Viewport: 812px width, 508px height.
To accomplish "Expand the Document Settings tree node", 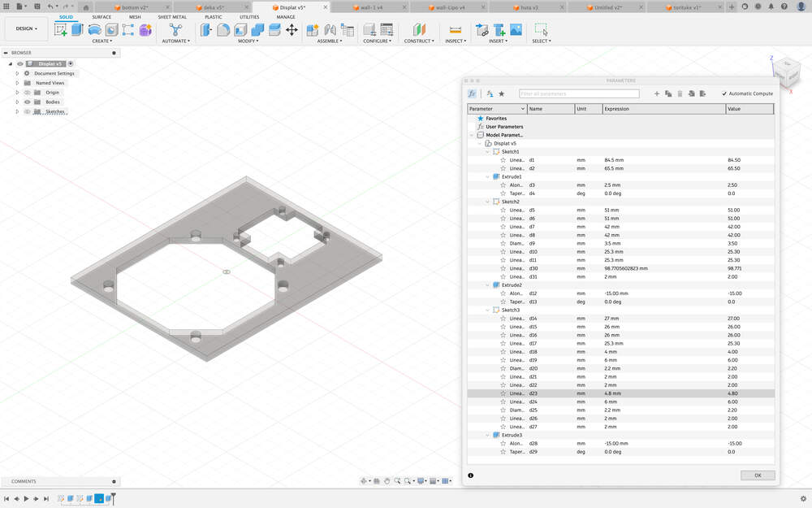I will point(17,74).
